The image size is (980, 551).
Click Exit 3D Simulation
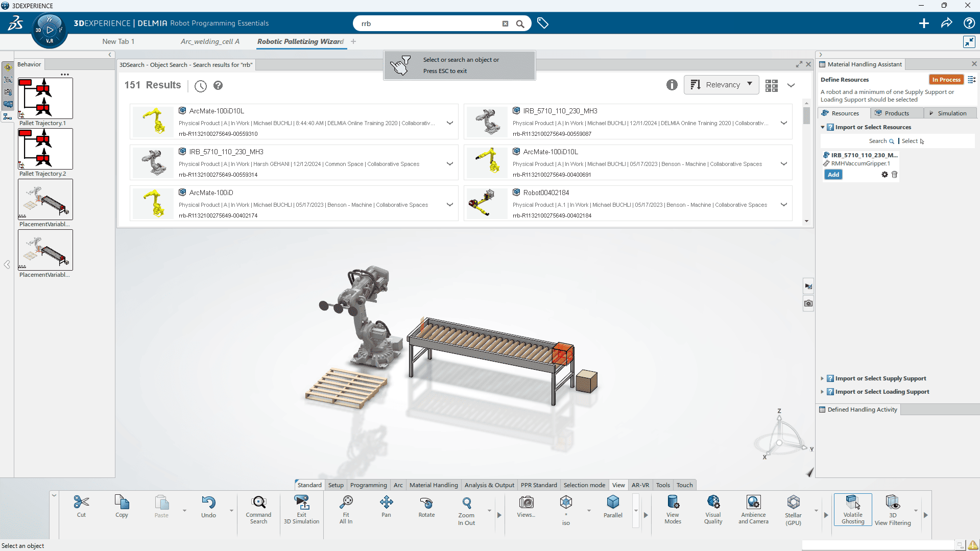tap(302, 509)
